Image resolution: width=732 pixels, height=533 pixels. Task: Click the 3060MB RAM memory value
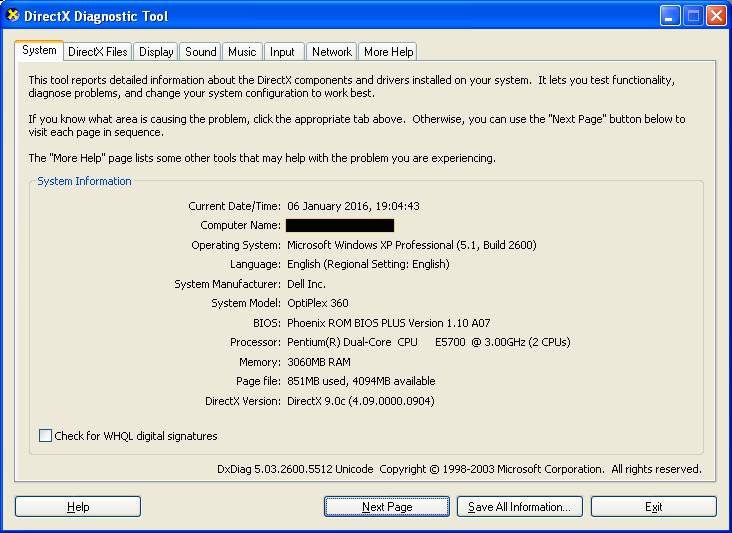click(319, 362)
